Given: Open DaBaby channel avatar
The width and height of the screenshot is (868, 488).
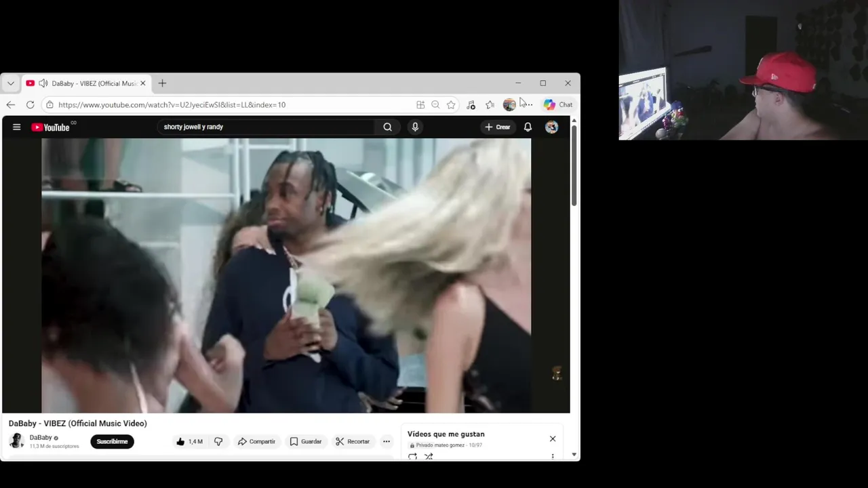Looking at the screenshot, I should pyautogui.click(x=16, y=441).
